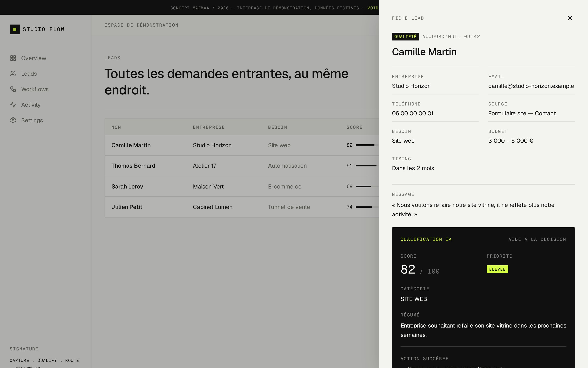
Task: Click the QUALIFIÉ status badge
Action: 405,37
